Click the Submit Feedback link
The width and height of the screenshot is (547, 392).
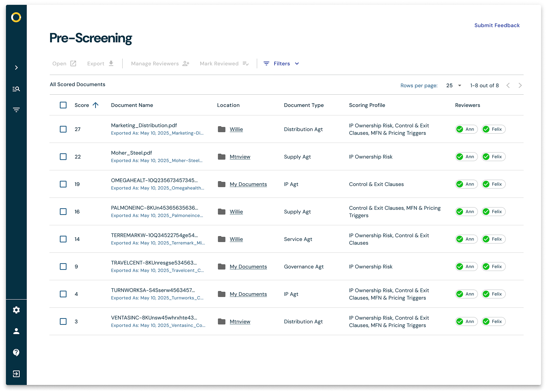click(497, 25)
